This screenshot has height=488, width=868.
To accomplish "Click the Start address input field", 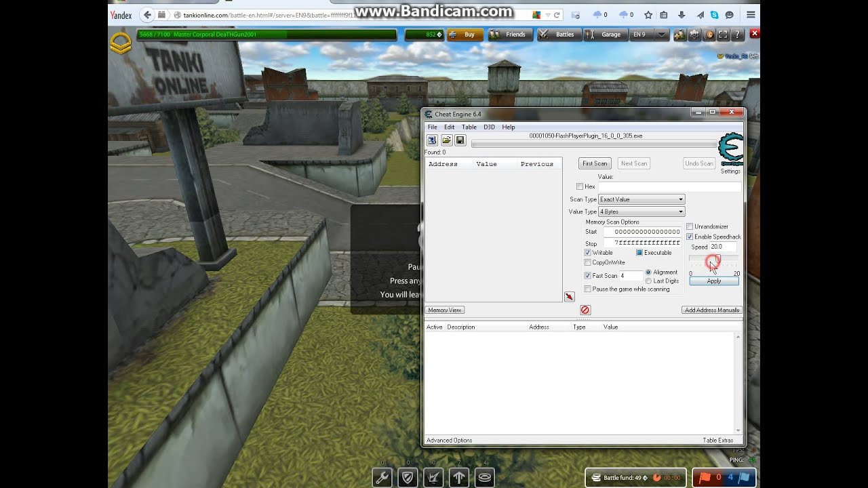I will point(642,232).
